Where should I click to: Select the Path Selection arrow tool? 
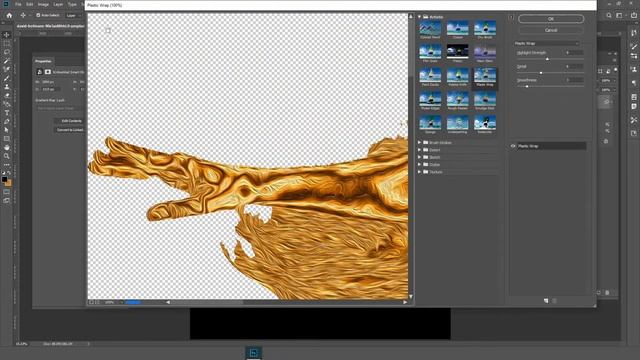7,130
